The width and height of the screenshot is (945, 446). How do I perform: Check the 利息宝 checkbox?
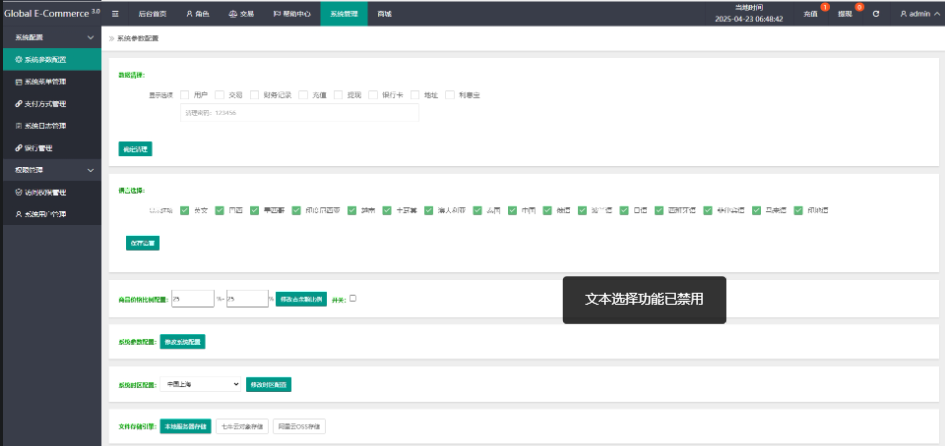pyautogui.click(x=450, y=95)
